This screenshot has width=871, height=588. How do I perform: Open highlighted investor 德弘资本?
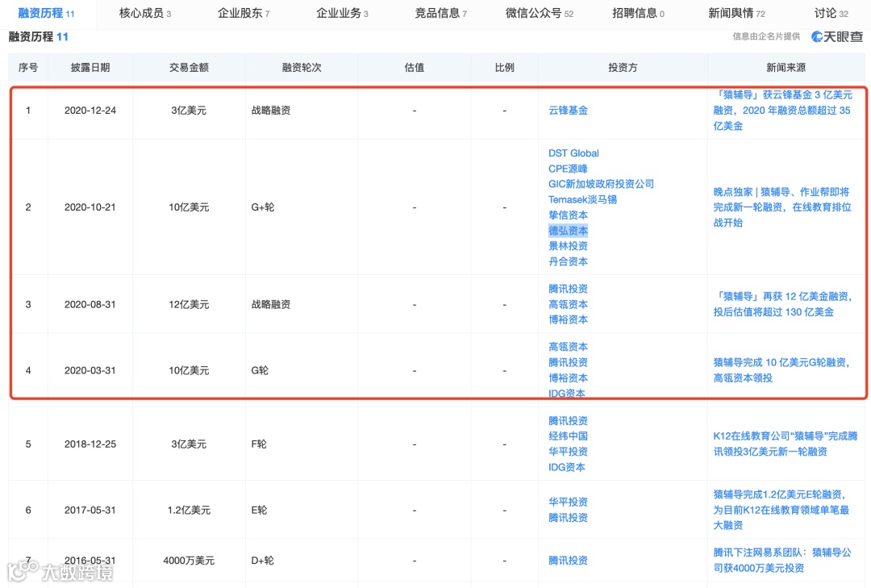[x=568, y=231]
